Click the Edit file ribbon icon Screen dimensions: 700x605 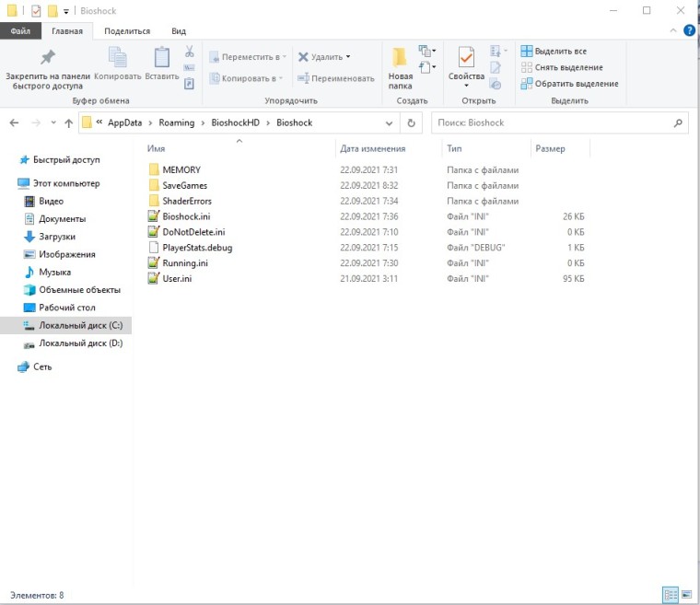[x=496, y=67]
